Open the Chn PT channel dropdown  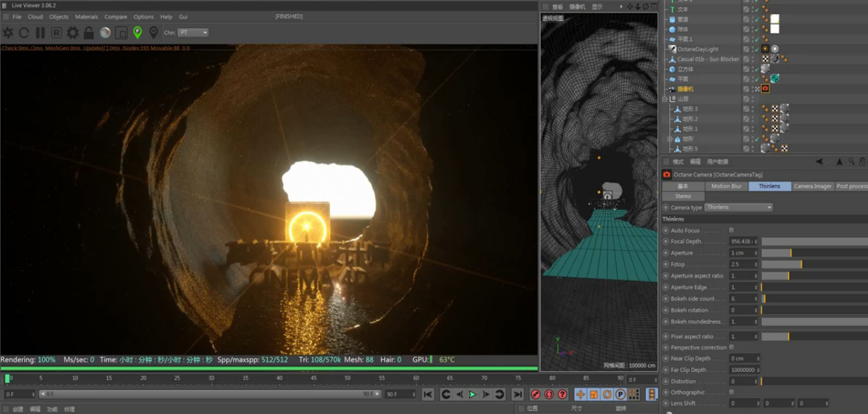tap(193, 33)
